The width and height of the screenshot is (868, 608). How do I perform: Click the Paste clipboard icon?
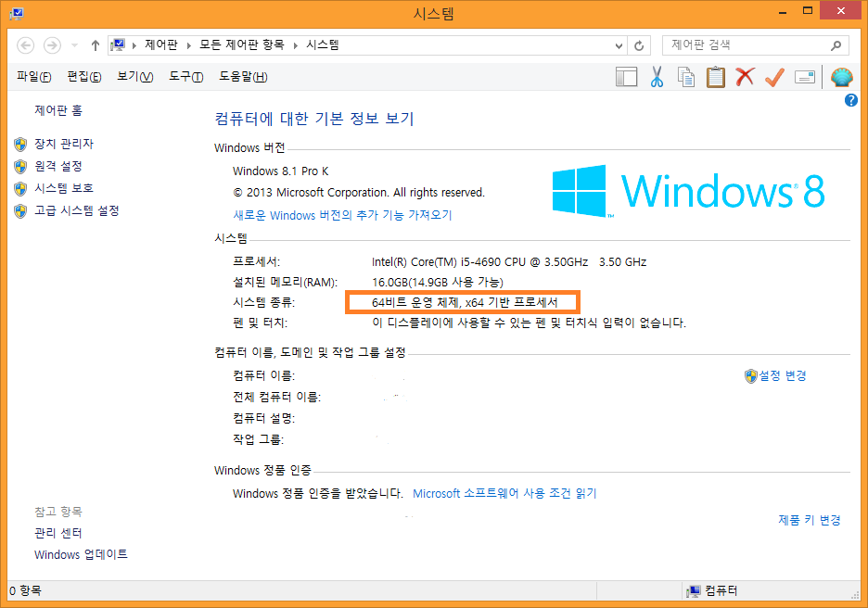(716, 77)
